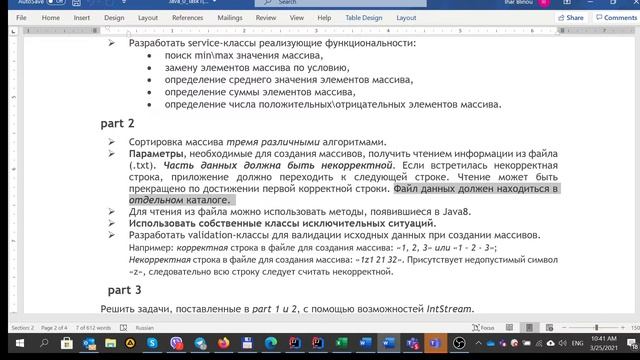Image resolution: width=640 pixels, height=360 pixels.
Task: Open Excel from the taskbar
Action: click(x=341, y=343)
